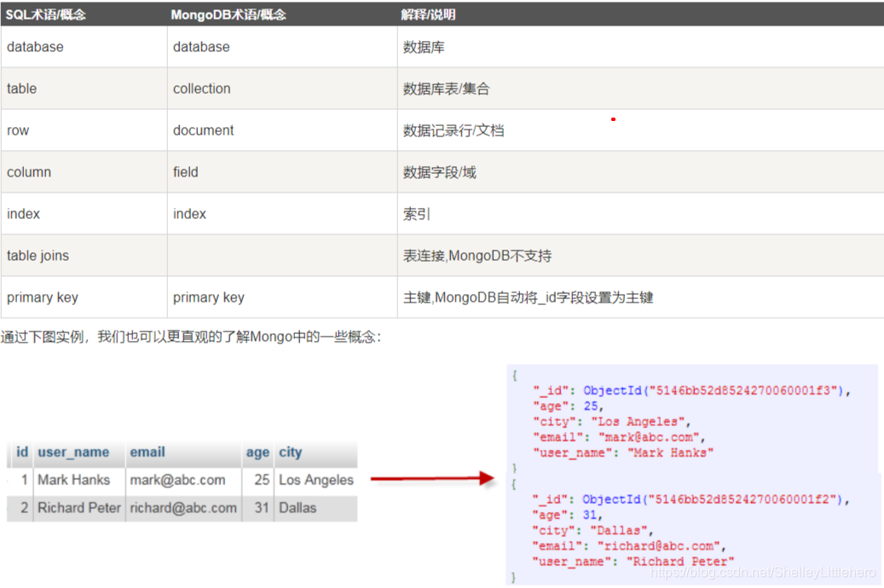Select the 'Richard Peter' table cell
The image size is (884, 588).
[79, 508]
